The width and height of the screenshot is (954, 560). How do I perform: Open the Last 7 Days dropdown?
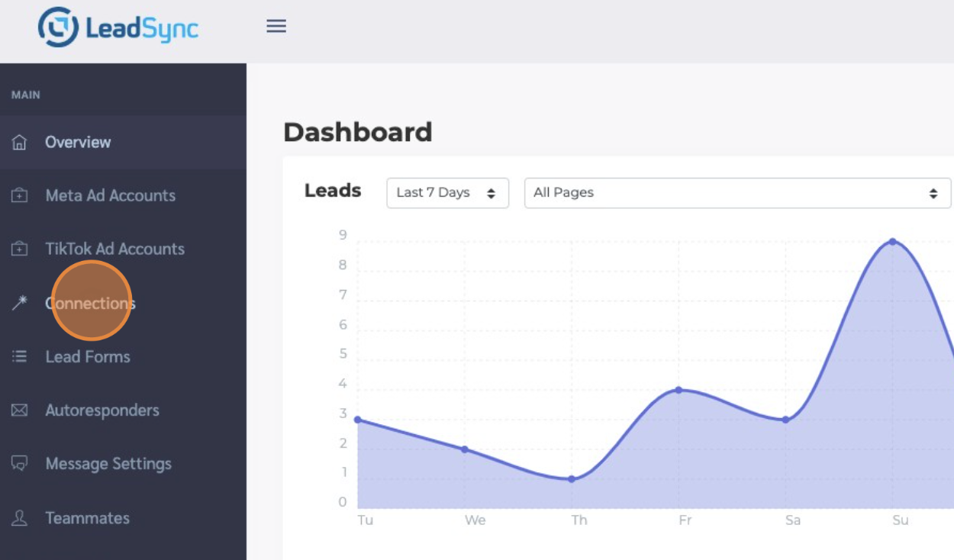(x=447, y=193)
